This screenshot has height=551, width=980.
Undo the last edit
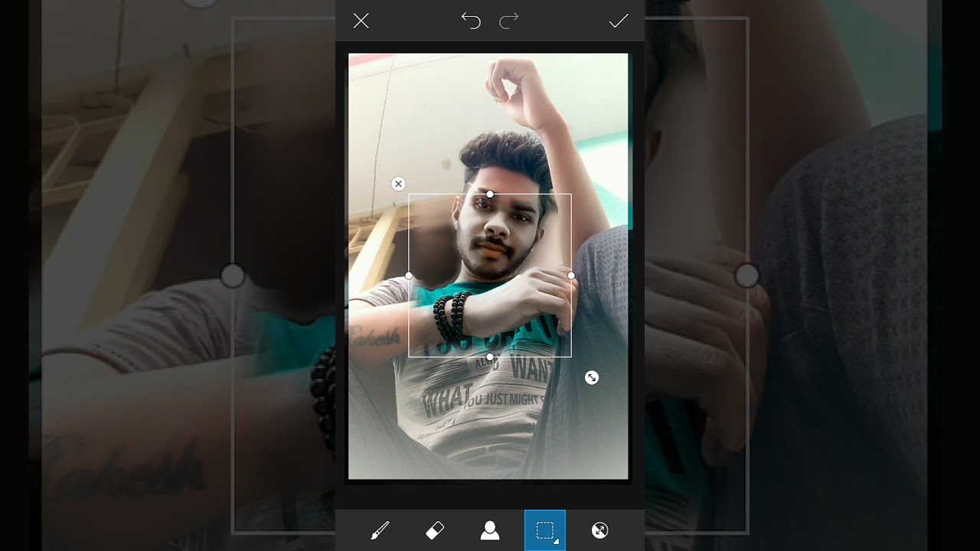pos(471,21)
